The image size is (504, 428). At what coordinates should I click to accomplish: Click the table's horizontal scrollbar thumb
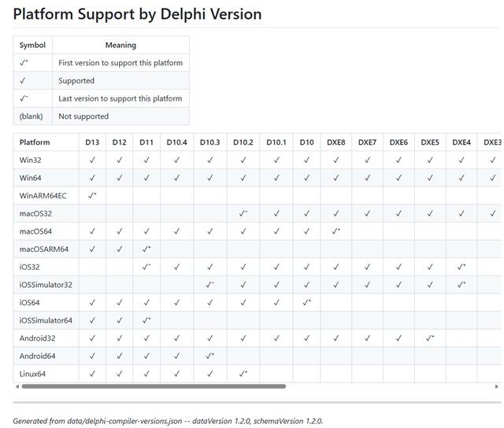click(x=154, y=386)
